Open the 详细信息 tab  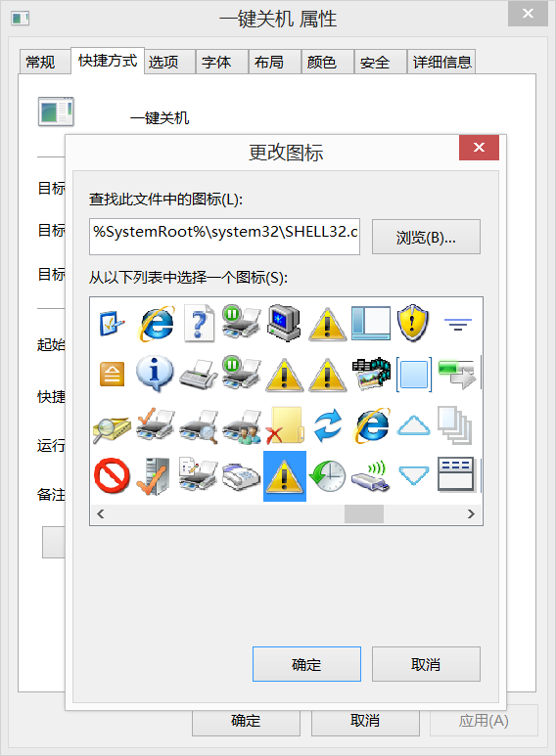[x=441, y=62]
